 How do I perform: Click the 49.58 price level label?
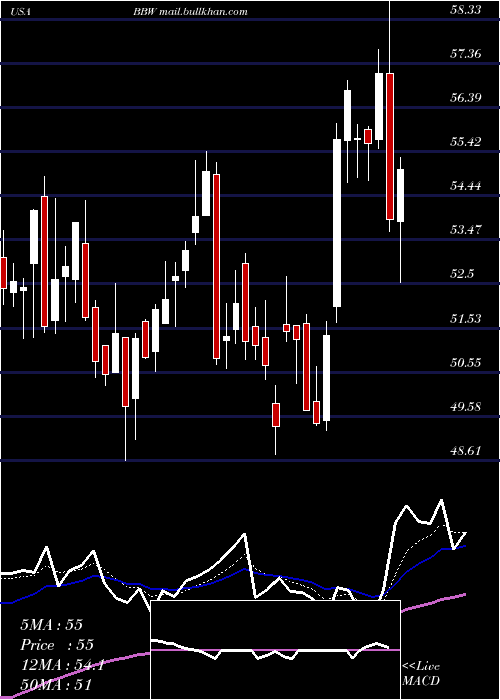pos(466,407)
